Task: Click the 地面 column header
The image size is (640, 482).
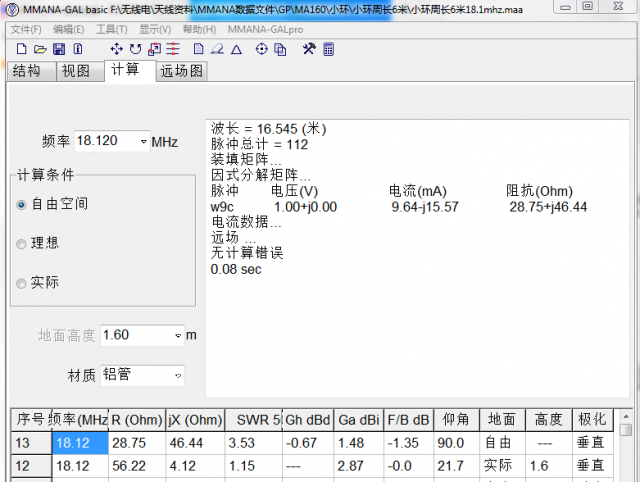Action: [x=502, y=420]
